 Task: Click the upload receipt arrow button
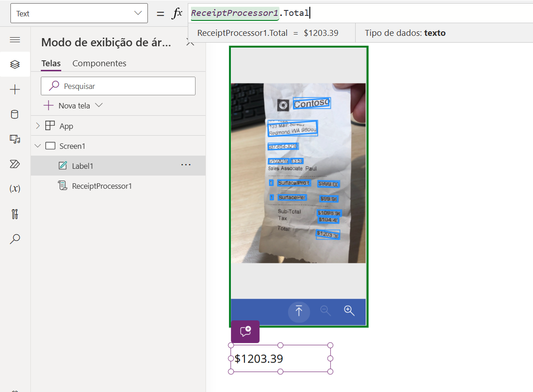coord(299,311)
